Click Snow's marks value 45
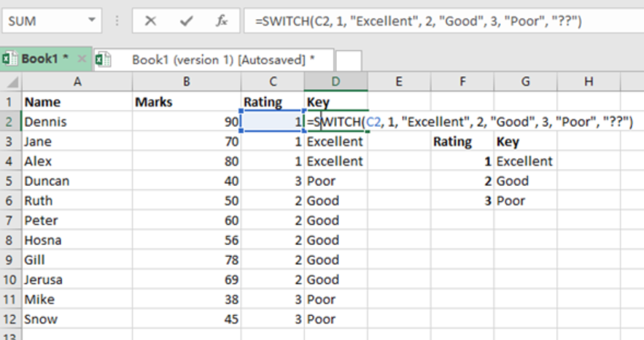The height and width of the screenshot is (340, 644). click(x=187, y=319)
